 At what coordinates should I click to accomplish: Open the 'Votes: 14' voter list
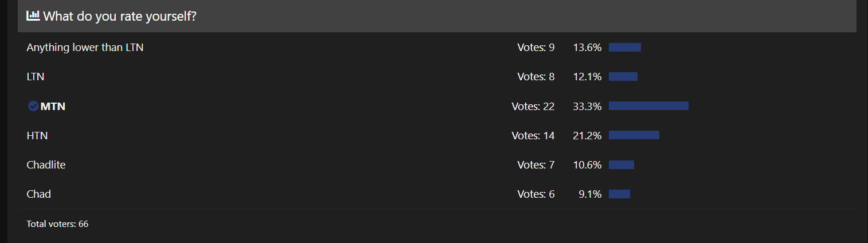point(533,135)
